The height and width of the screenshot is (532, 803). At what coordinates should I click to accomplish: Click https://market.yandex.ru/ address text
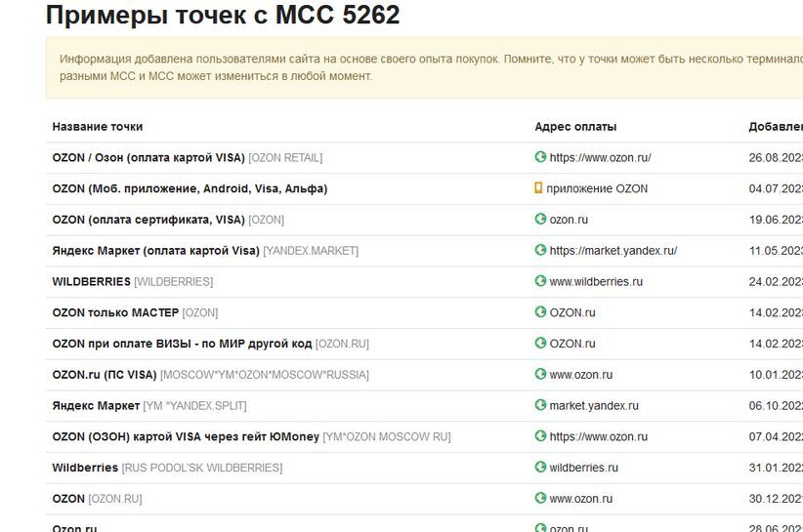(x=613, y=251)
